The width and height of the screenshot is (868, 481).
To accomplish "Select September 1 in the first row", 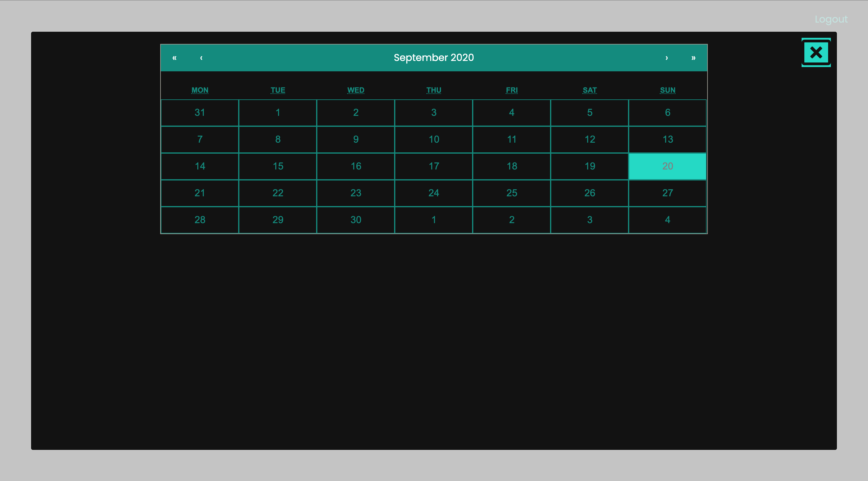I will pos(278,113).
